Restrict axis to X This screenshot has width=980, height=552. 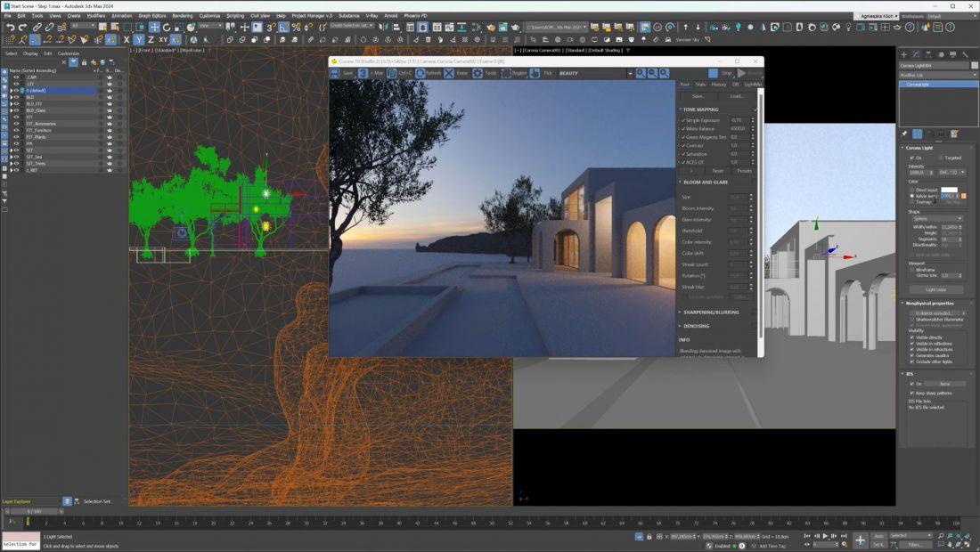coord(127,39)
